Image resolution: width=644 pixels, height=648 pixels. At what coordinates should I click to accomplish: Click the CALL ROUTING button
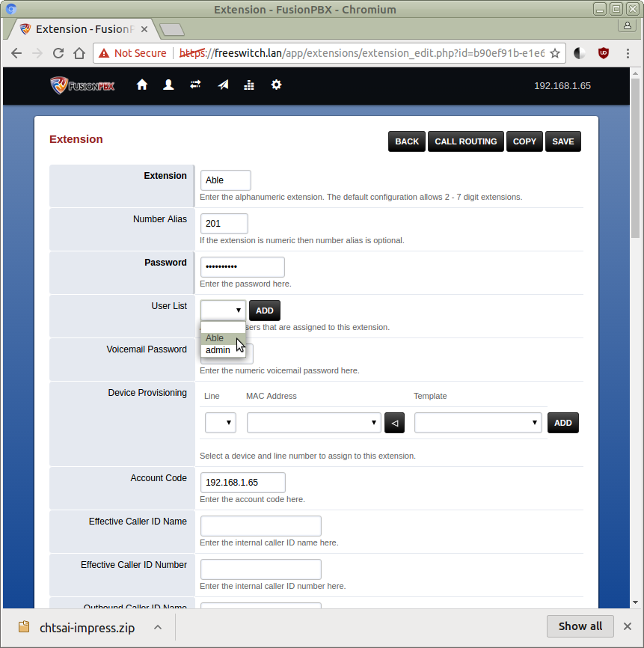click(466, 141)
